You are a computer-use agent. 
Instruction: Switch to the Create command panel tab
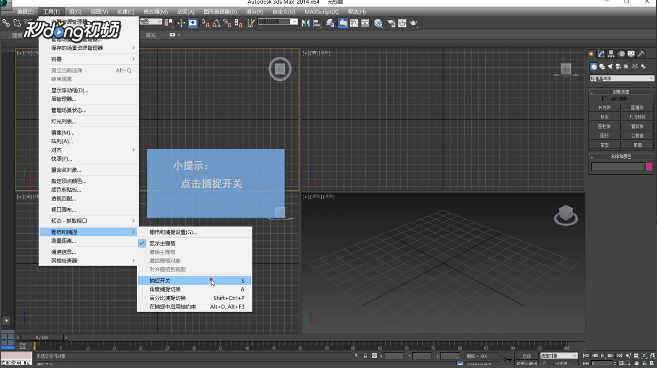591,54
